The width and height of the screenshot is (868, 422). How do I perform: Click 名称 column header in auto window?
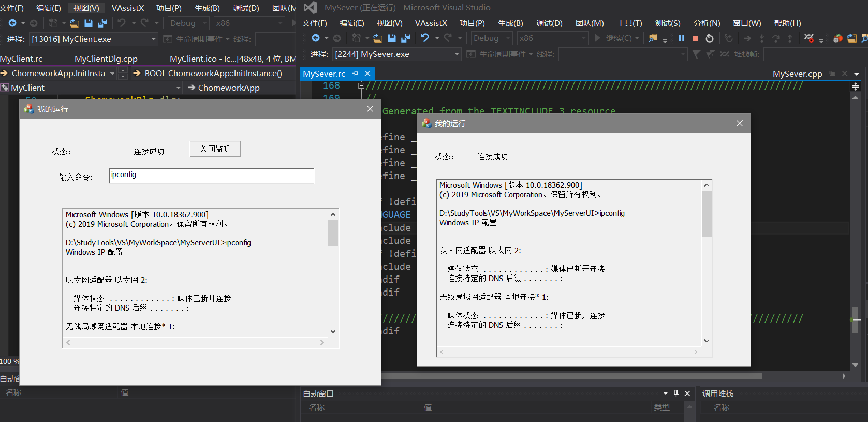click(x=317, y=408)
